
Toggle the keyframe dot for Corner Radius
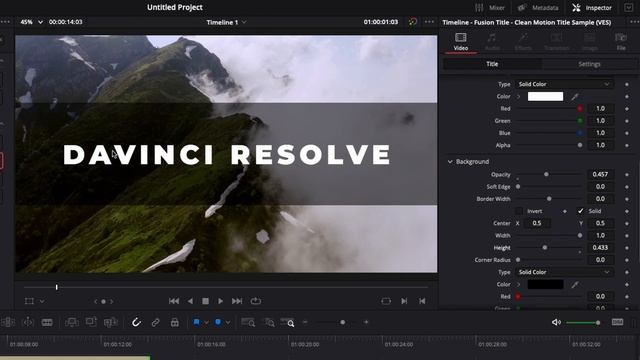tap(627, 260)
